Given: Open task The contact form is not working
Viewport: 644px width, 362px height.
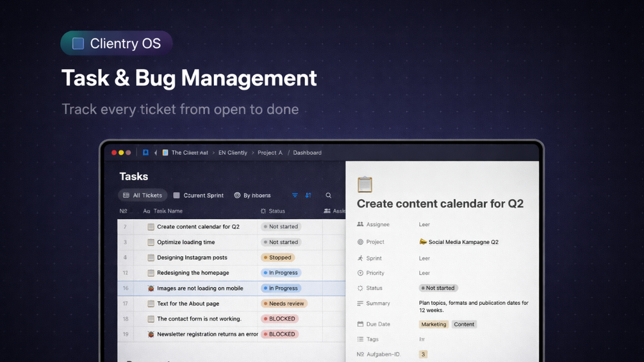Looking at the screenshot, I should point(199,319).
